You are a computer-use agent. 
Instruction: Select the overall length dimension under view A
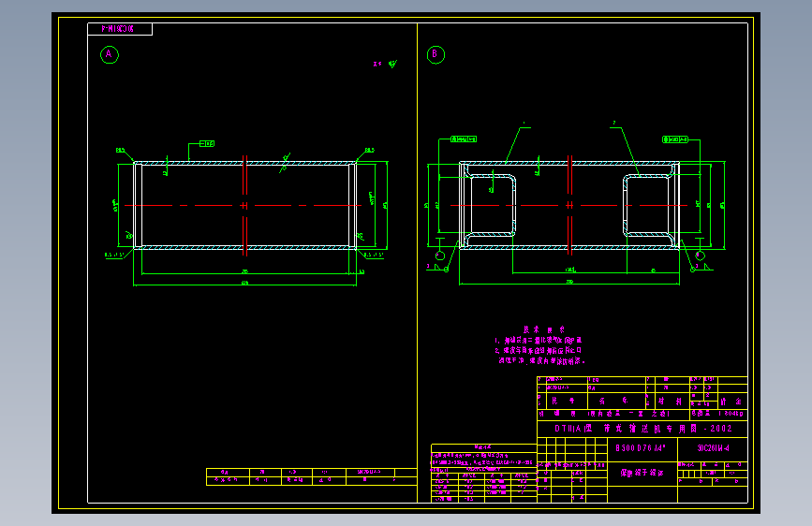tap(244, 284)
